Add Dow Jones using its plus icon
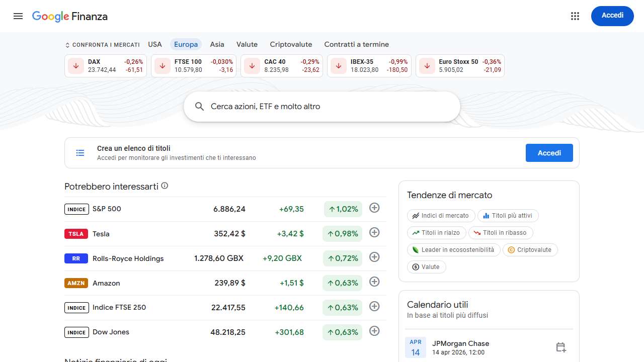644x362 pixels. [x=374, y=331]
